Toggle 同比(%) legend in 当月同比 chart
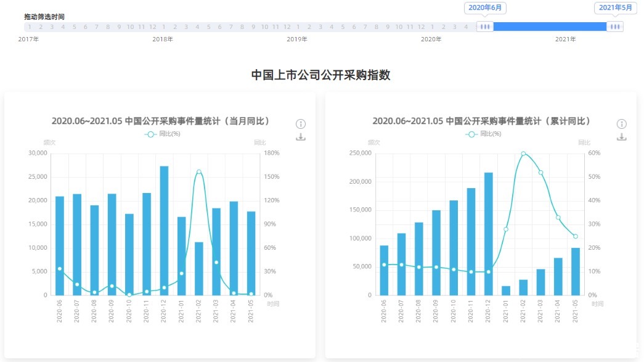Image resolution: width=644 pixels, height=362 pixels. 162,134
